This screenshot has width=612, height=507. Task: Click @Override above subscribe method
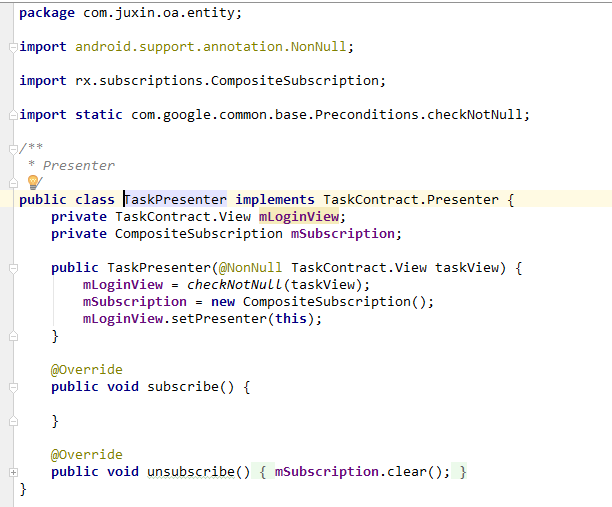pos(87,370)
